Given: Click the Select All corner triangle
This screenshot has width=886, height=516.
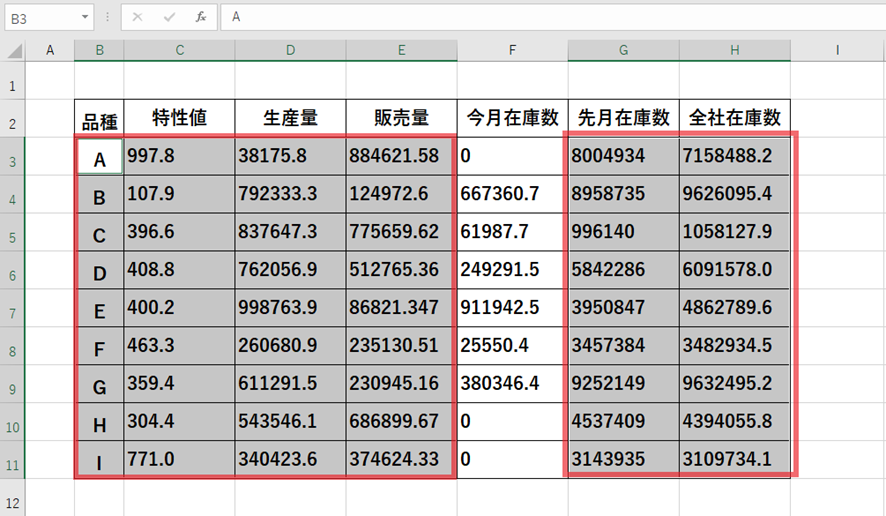Looking at the screenshot, I should pyautogui.click(x=14, y=51).
